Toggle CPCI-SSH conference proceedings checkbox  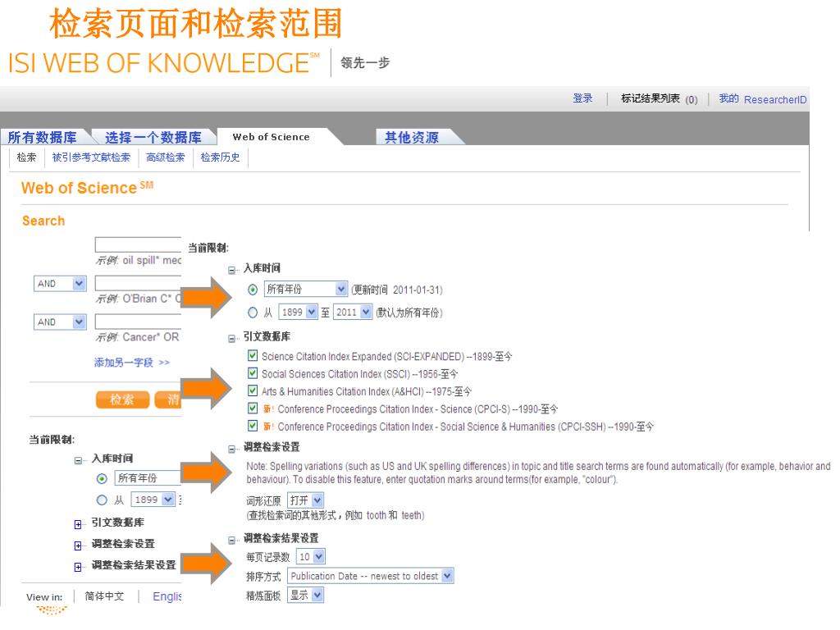(x=253, y=427)
